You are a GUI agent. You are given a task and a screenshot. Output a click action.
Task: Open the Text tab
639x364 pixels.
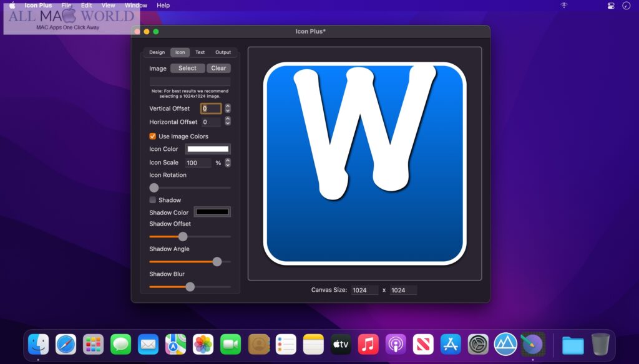click(200, 52)
